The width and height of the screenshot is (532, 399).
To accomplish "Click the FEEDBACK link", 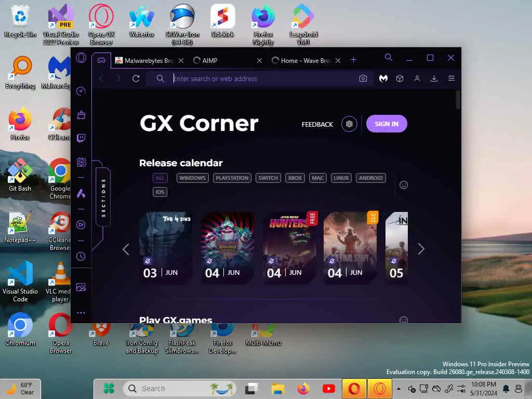I will point(317,125).
